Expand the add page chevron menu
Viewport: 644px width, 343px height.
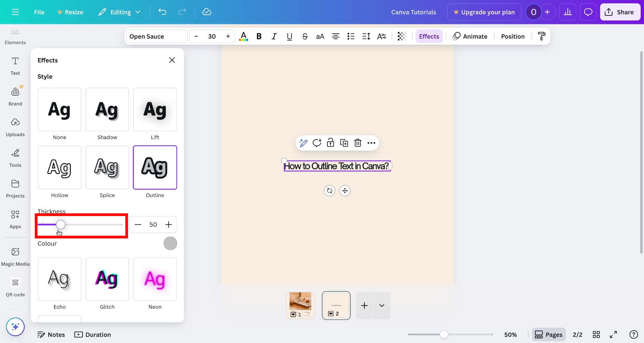382,305
